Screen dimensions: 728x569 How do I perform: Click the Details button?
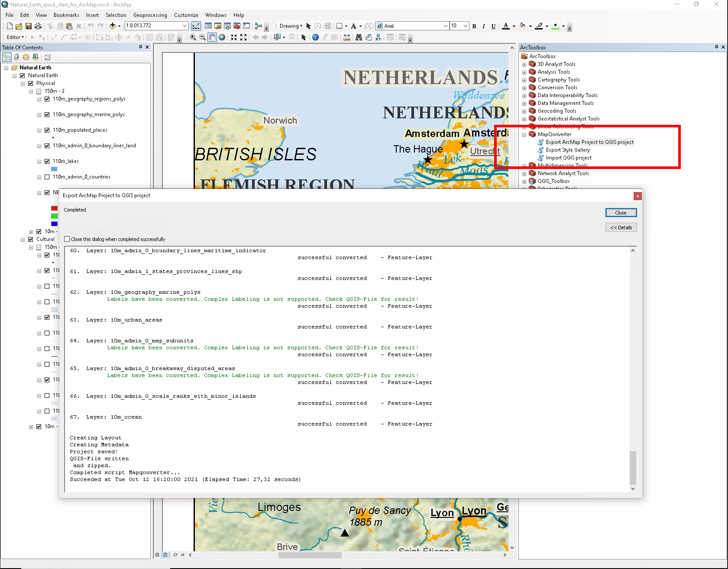(x=621, y=228)
